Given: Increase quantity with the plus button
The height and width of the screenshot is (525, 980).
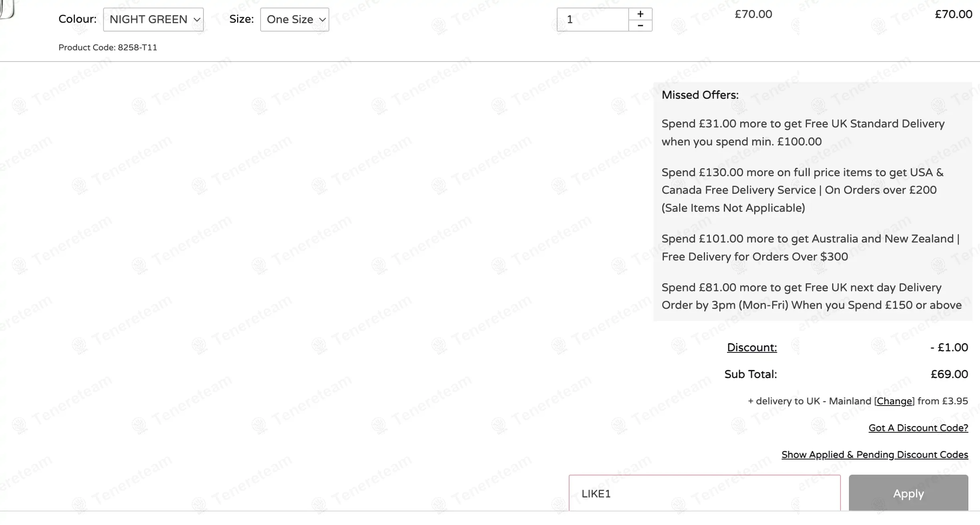Looking at the screenshot, I should (640, 14).
